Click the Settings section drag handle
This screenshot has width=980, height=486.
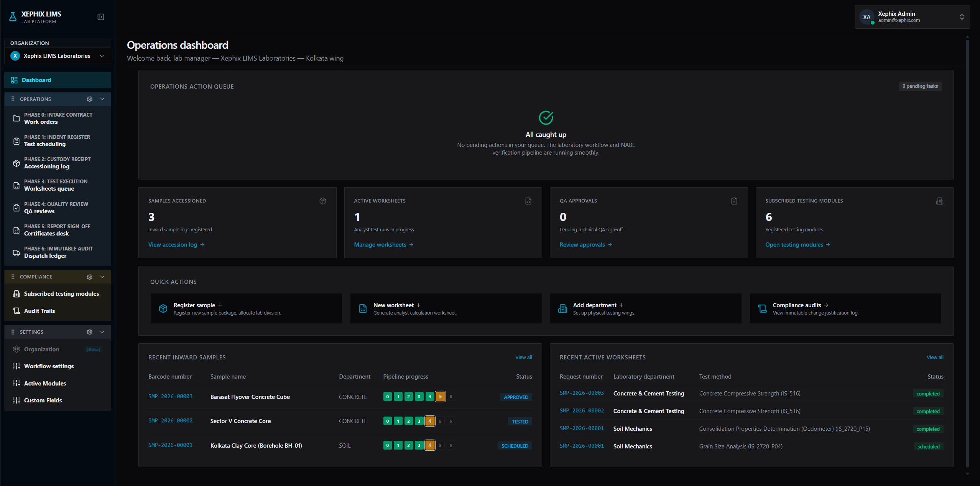(x=13, y=332)
